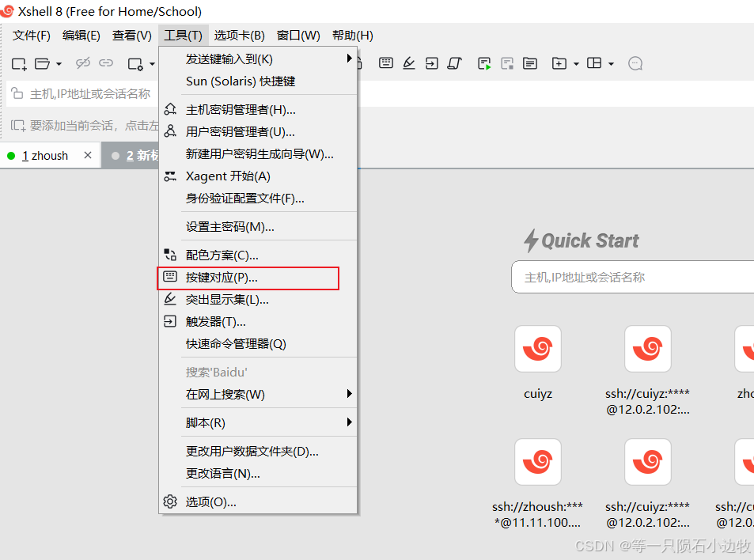The width and height of the screenshot is (754, 560).
Task: Click the add current session shortcut icon
Action: tap(18, 126)
